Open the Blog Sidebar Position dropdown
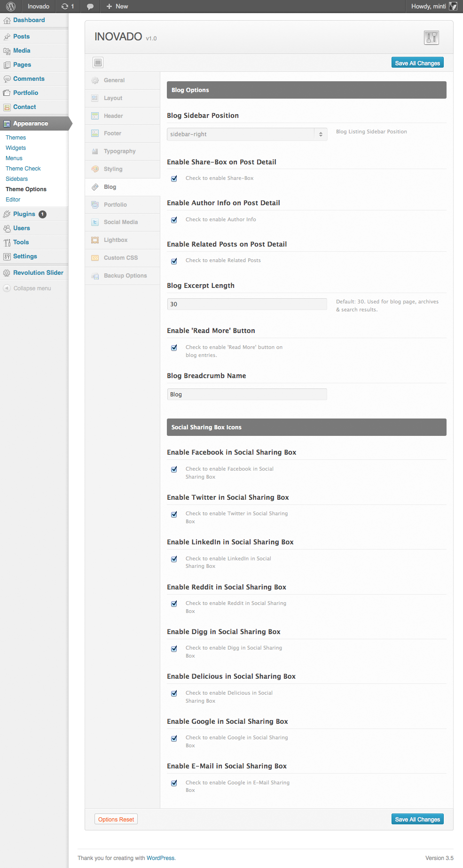Image resolution: width=463 pixels, height=868 pixels. (x=247, y=134)
